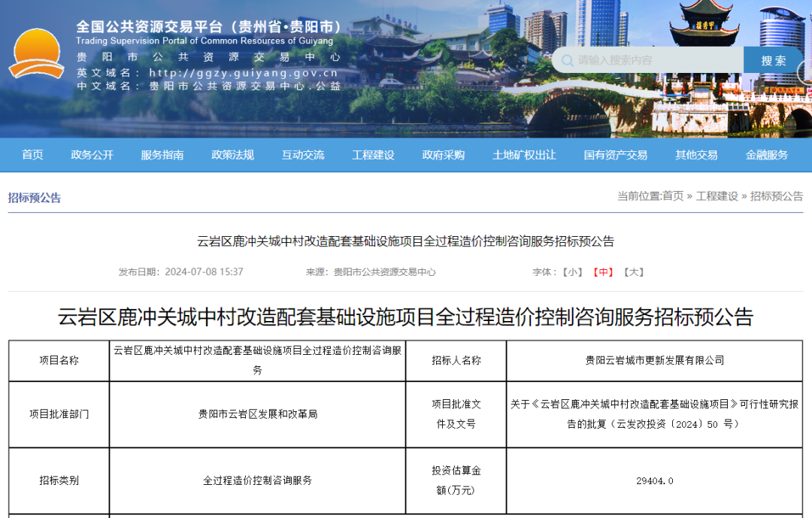Screen dimensions: 812x518
Task: Click the English domain http://ggzy.guiyang.gov.cn
Action: pyautogui.click(x=244, y=72)
